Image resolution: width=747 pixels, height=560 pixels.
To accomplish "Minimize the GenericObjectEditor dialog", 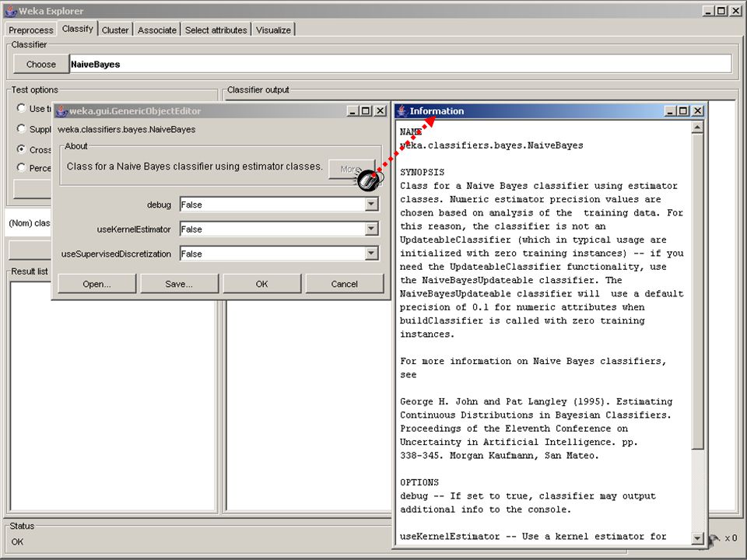I will [352, 111].
